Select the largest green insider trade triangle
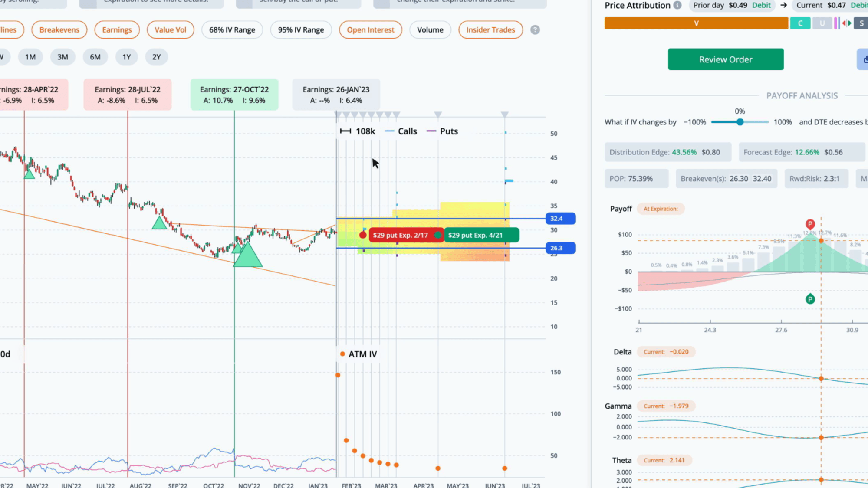The image size is (868, 488). (x=247, y=255)
